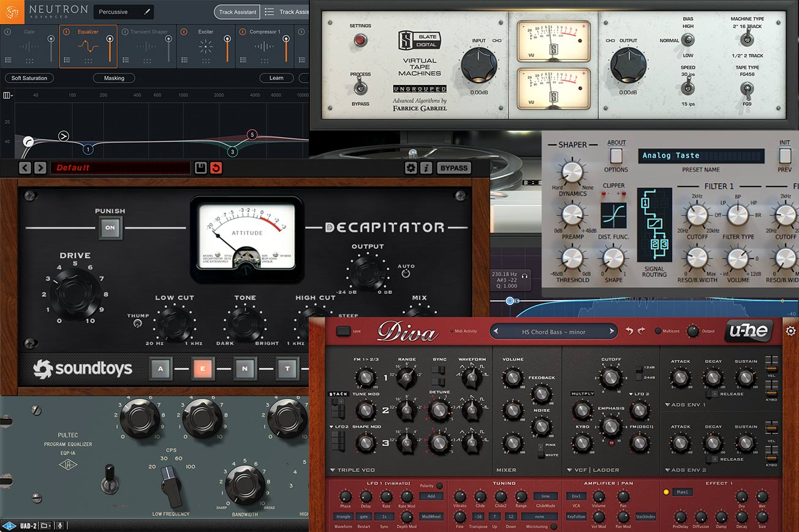Toggle the Neutron Exciter module power button
The height and width of the screenshot is (532, 799).
pyautogui.click(x=183, y=32)
